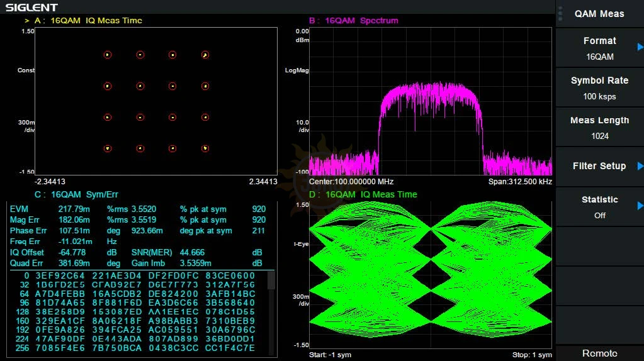This screenshot has width=644, height=361.
Task: Open the QAM Meas menu header
Action: [x=599, y=14]
